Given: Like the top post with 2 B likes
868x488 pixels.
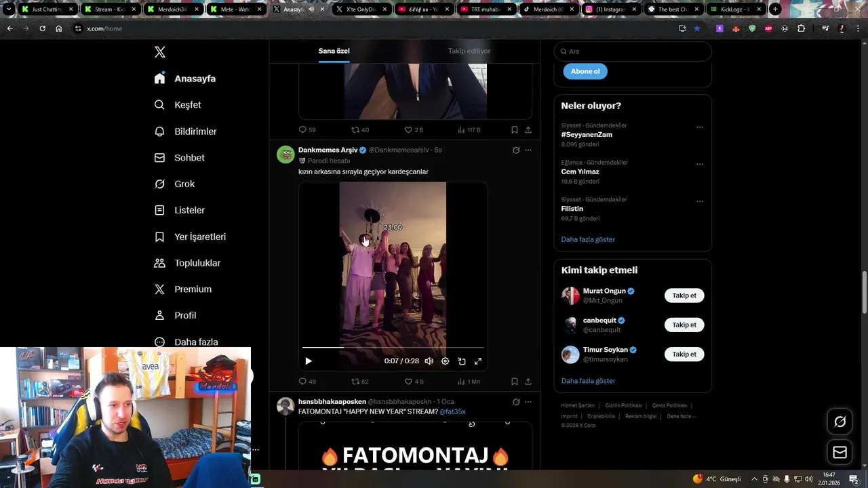Looking at the screenshot, I should click(x=414, y=129).
